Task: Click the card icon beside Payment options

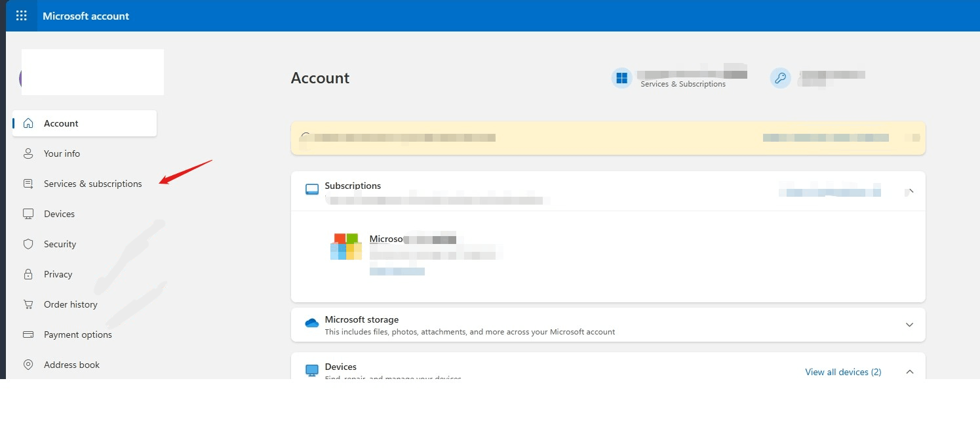Action: [28, 334]
